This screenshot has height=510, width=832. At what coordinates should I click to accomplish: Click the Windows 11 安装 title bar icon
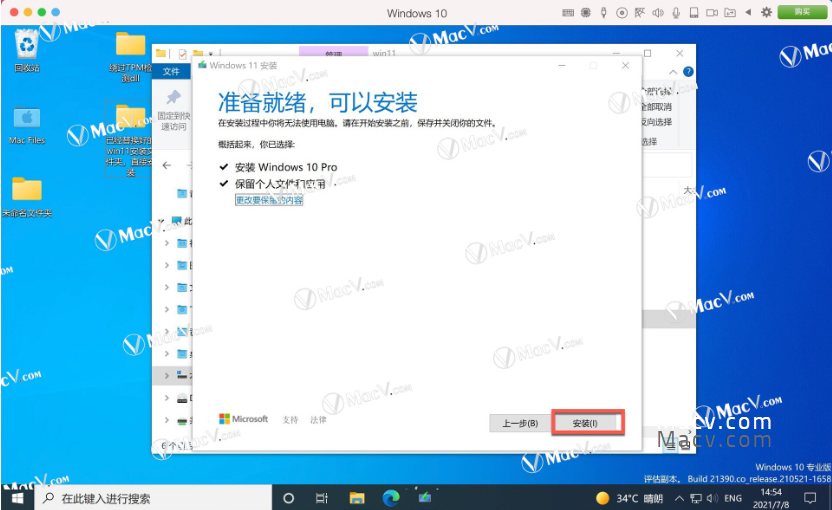point(202,65)
